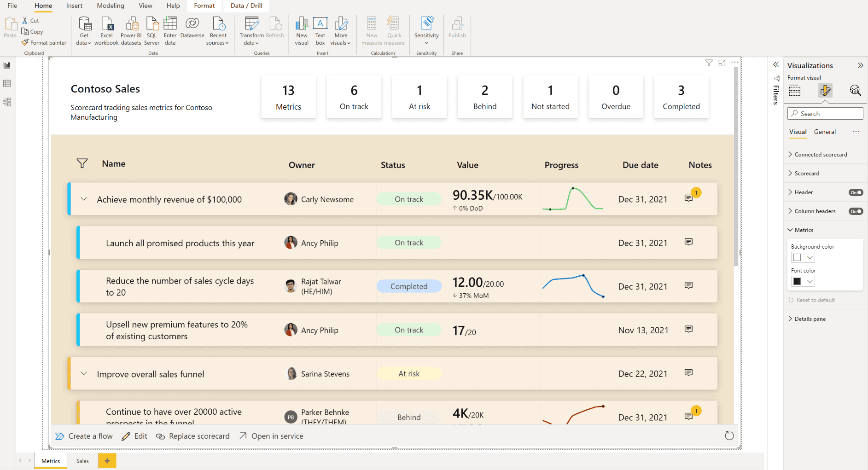The height and width of the screenshot is (470, 868).
Task: Toggle the Column headers switch
Action: point(856,211)
